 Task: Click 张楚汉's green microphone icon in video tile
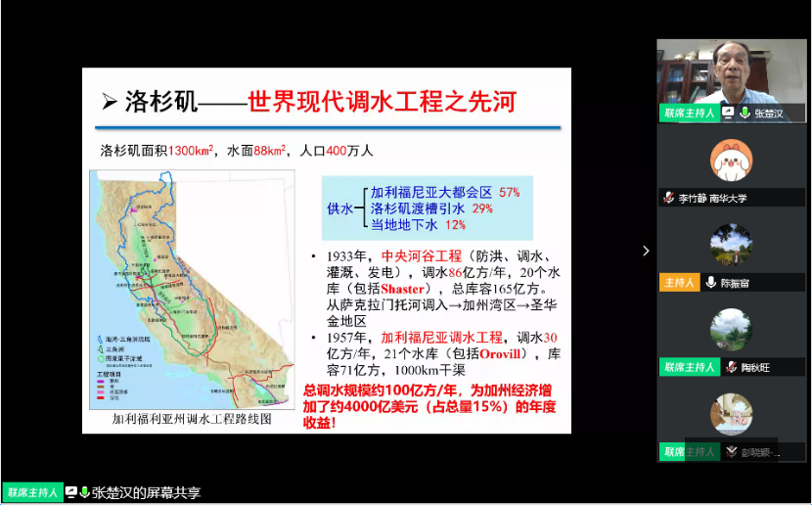744,113
